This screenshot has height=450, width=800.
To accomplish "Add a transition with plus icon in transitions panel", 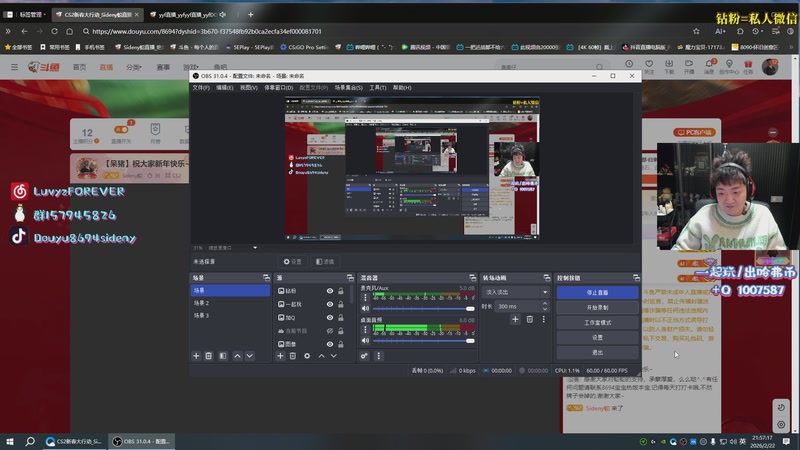I will (515, 319).
